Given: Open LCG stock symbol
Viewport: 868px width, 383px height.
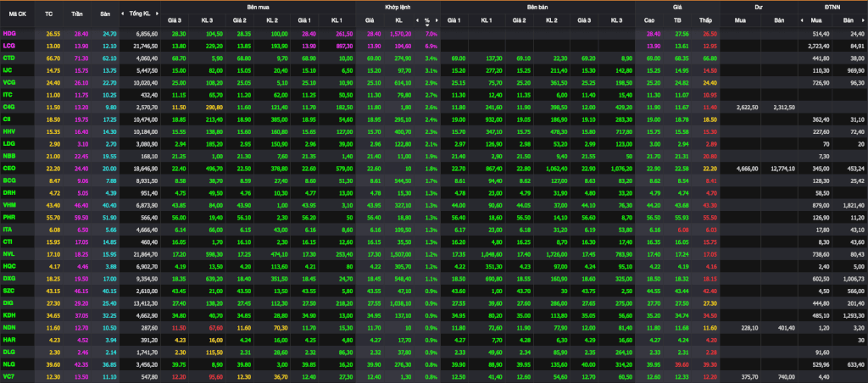Looking at the screenshot, I should click(9, 46).
